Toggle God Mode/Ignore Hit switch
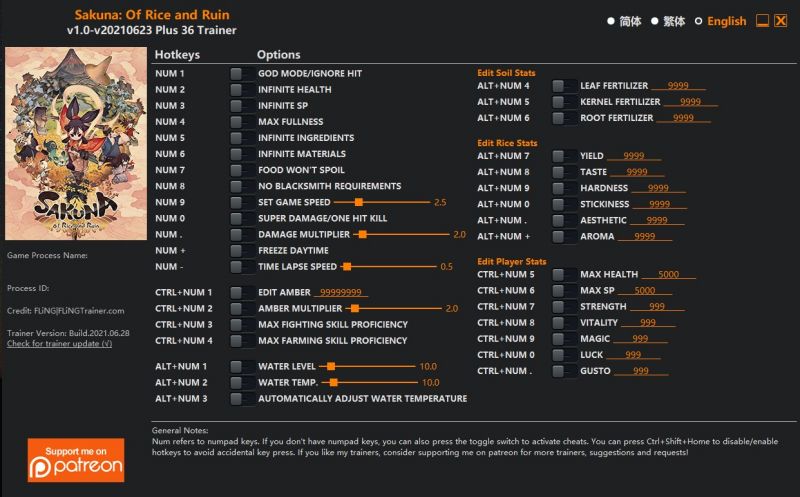The height and width of the screenshot is (497, 800). coord(242,73)
